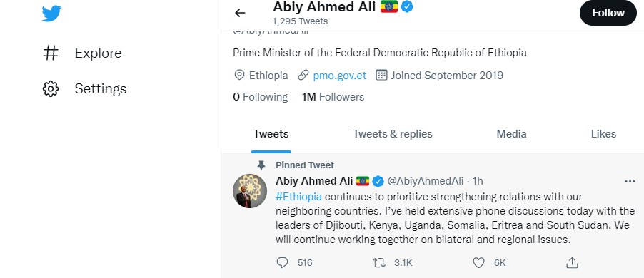Select the Tweets tab
The image size is (644, 278).
coord(271,134)
